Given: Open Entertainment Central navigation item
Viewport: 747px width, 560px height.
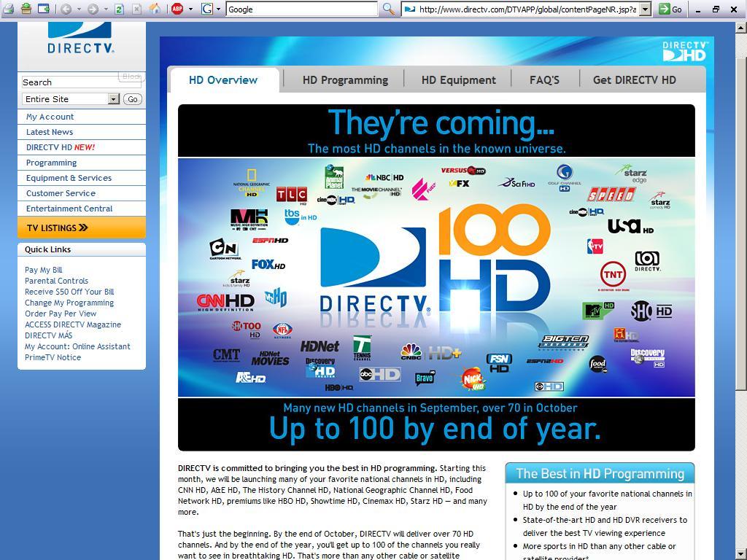Looking at the screenshot, I should tap(82, 208).
